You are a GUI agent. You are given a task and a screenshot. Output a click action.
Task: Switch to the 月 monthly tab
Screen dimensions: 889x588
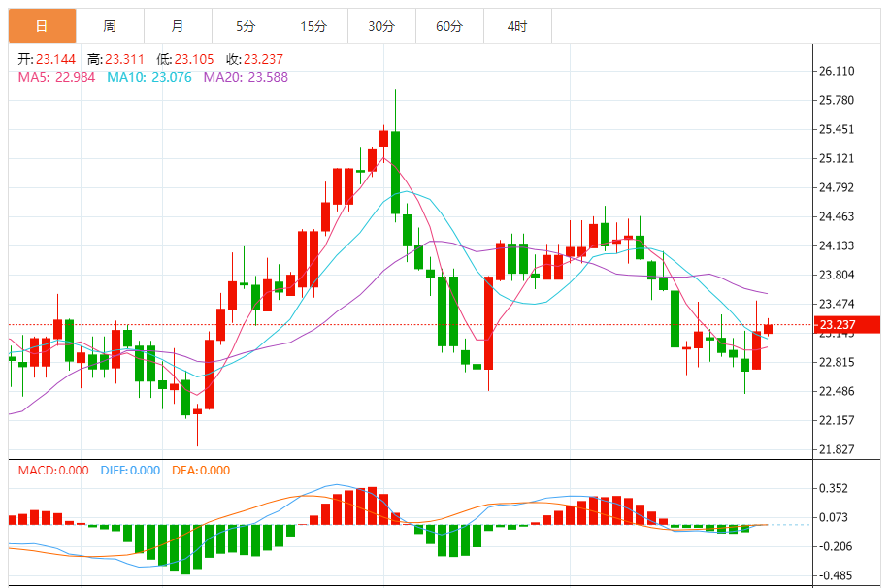coord(178,26)
